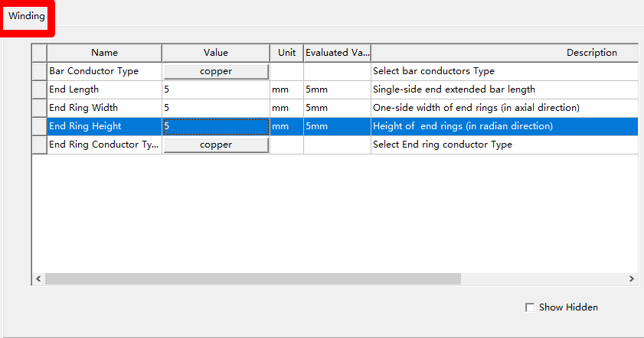Click the horizontal scrollbar left arrow
The image size is (644, 338).
[38, 279]
